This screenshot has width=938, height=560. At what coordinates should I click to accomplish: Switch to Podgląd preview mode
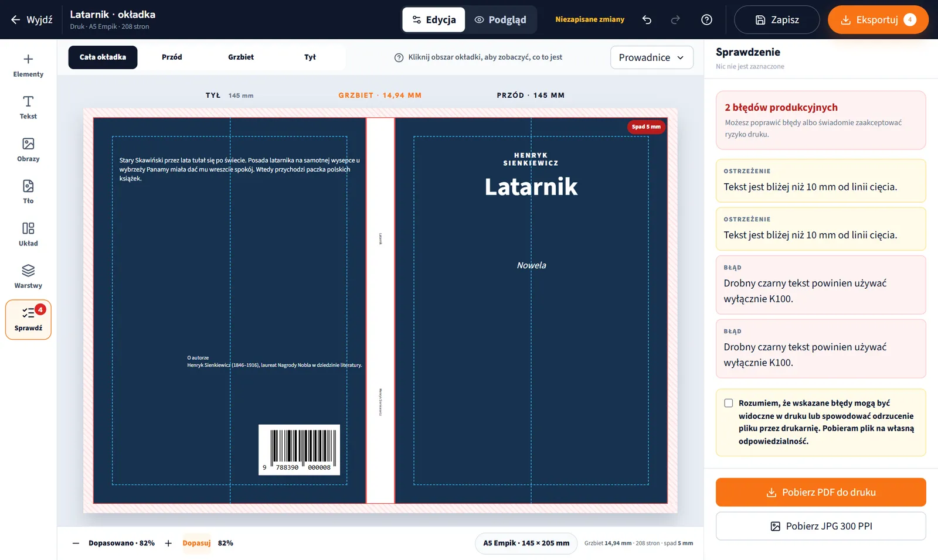[501, 20]
